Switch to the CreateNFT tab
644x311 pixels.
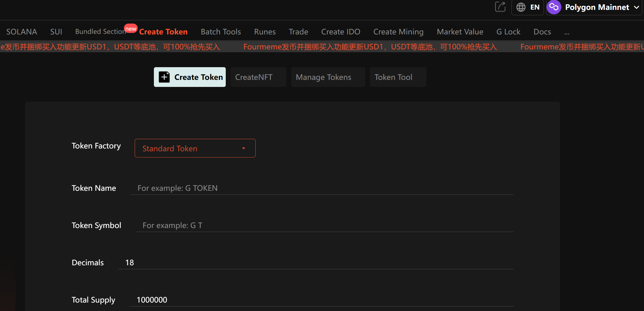pos(254,77)
